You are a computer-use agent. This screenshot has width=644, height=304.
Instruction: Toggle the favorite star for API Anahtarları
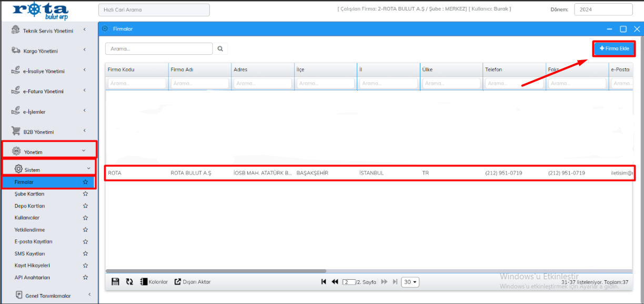click(85, 277)
